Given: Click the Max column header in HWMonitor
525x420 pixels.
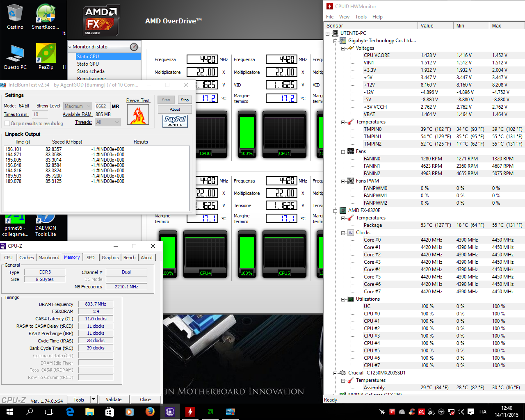Looking at the screenshot, I should pyautogui.click(x=507, y=25).
